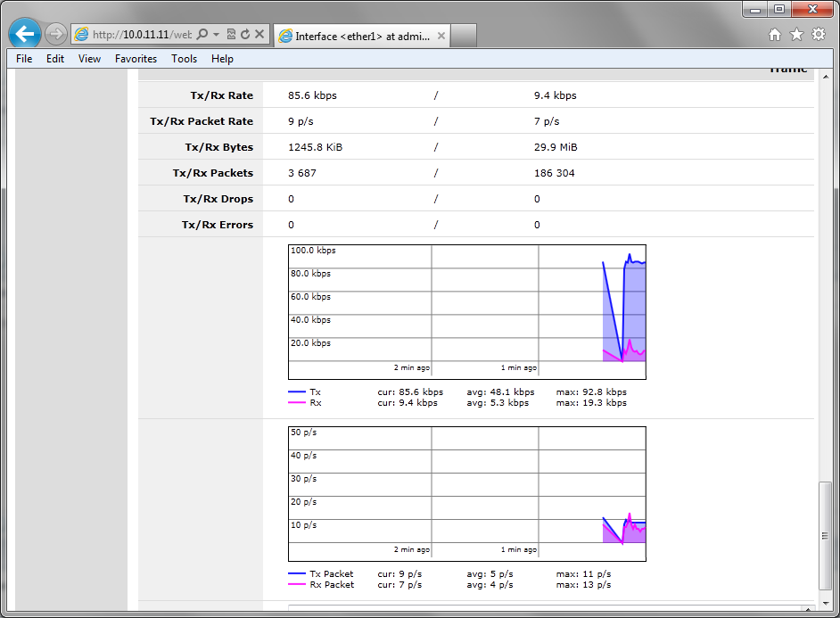Open the Home page
840x618 pixels.
click(x=775, y=34)
